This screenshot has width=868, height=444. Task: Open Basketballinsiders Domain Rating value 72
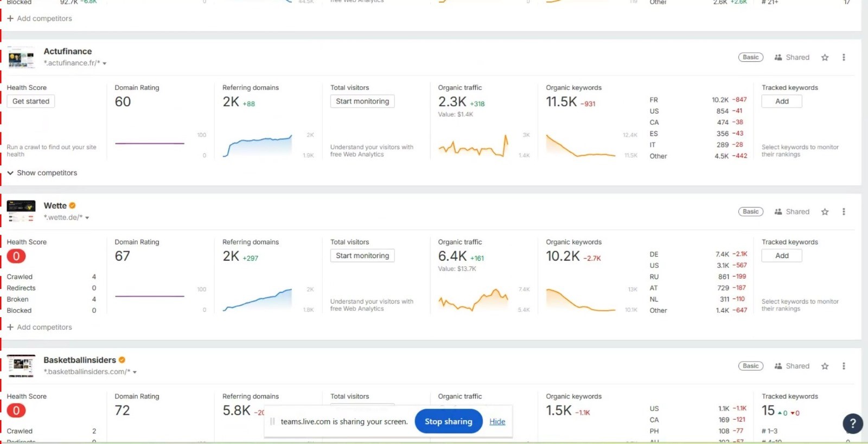tap(123, 411)
